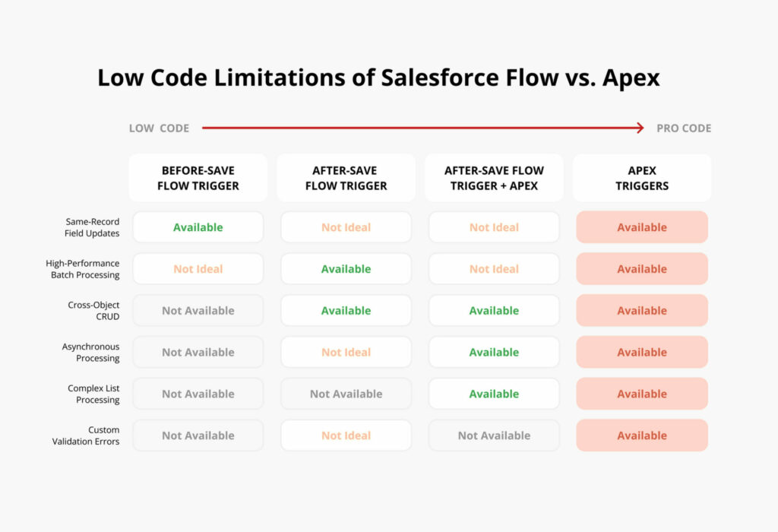Screen dimensions: 778x532
Task: Select the Apex Triggers column header
Action: click(641, 178)
